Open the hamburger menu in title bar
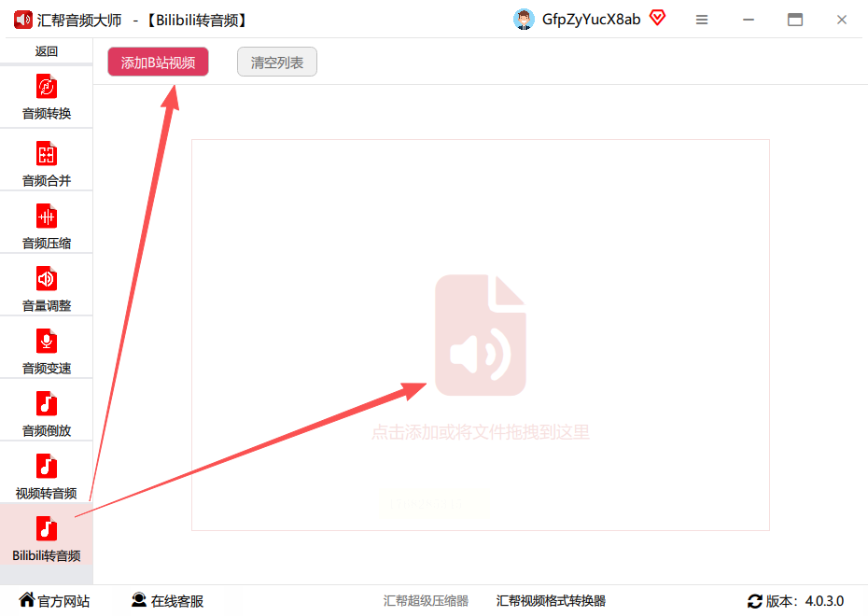This screenshot has height=616, width=868. (x=701, y=20)
